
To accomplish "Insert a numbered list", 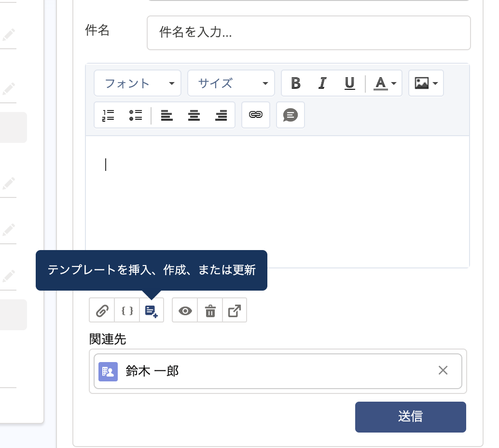I will [x=108, y=115].
